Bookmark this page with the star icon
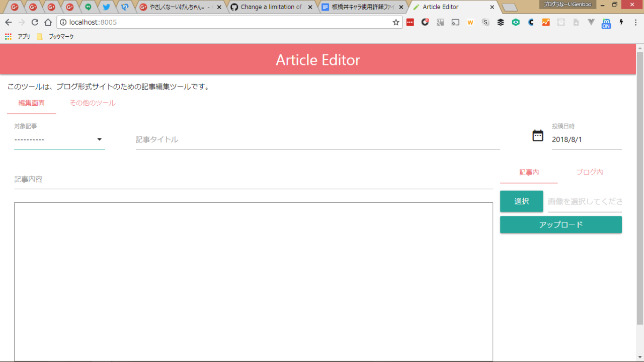Screen dimensions: 644x362 pyautogui.click(x=396, y=22)
